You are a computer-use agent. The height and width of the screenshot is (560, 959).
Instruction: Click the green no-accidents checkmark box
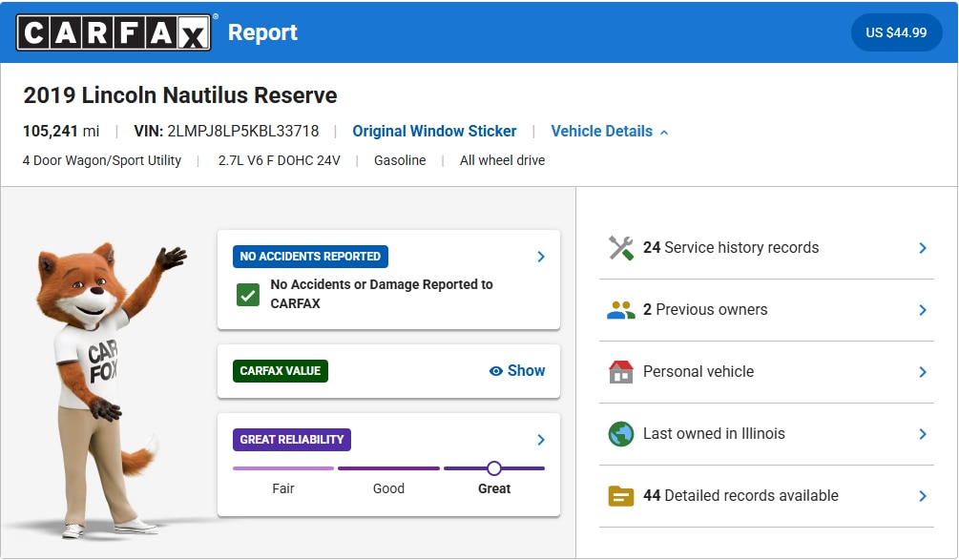click(248, 294)
